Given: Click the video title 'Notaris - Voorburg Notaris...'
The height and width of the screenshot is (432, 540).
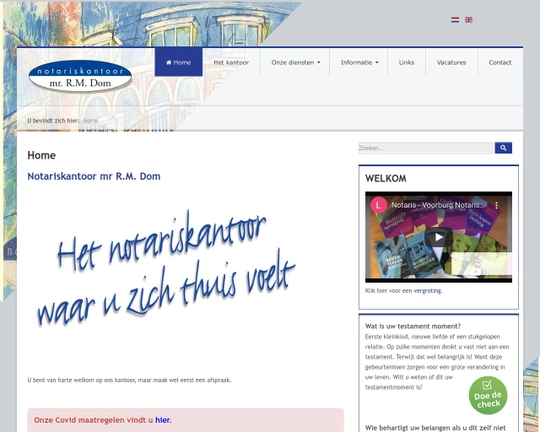Looking at the screenshot, I should click(x=439, y=205).
